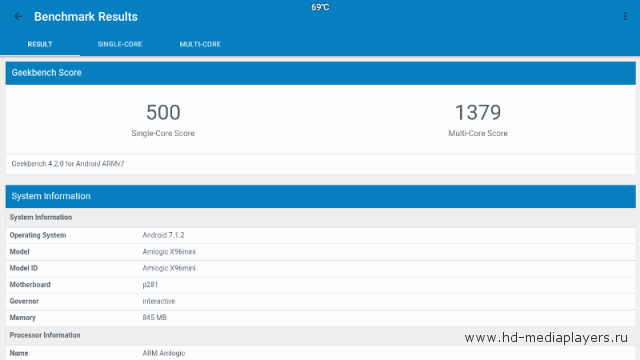This screenshot has height=360, width=640.
Task: Select the Model row Amlogic X96mini
Action: coord(320,252)
